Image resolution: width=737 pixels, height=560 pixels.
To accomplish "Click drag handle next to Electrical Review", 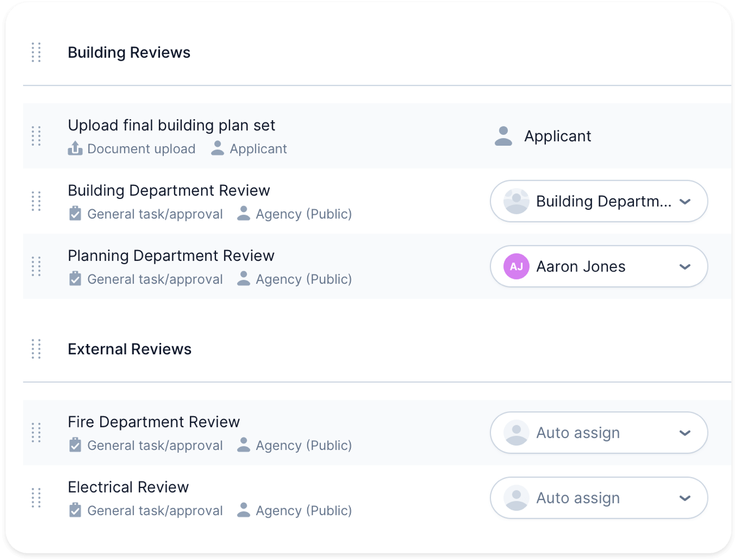I will coord(36,498).
